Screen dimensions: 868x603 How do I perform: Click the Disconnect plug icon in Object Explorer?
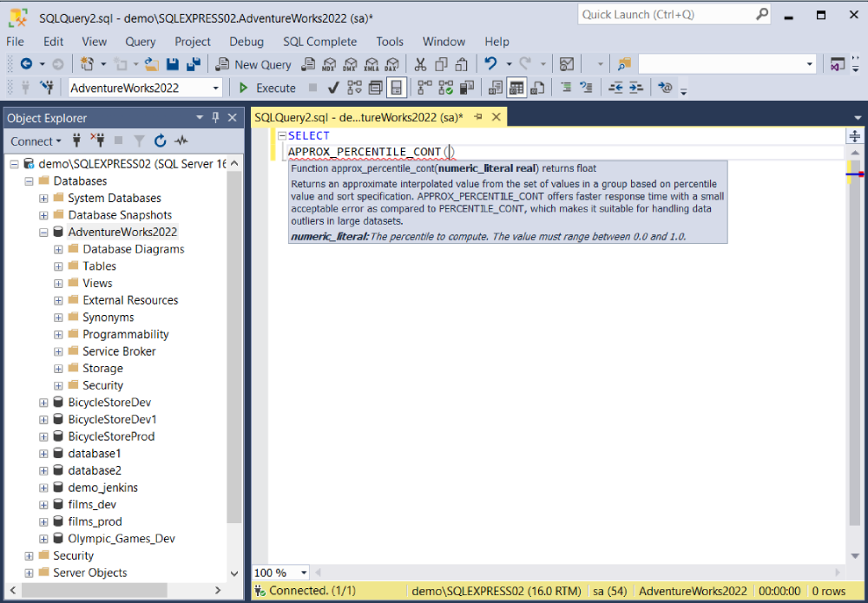click(x=98, y=141)
